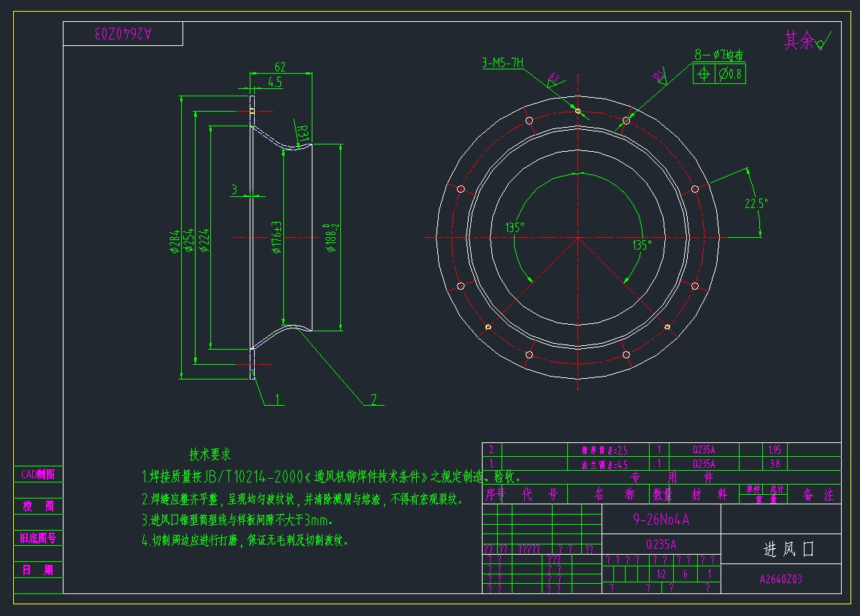The width and height of the screenshot is (860, 616).
Task: Select the 备注 column header
Action: click(818, 494)
